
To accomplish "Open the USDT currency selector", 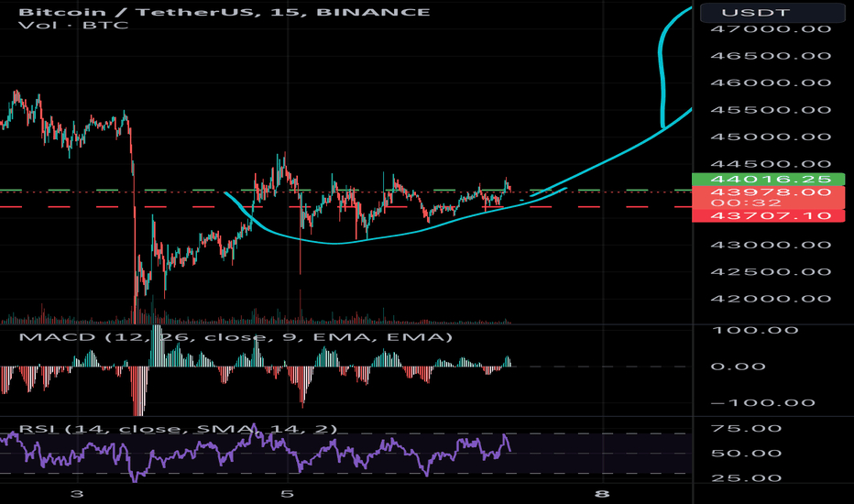I will [x=772, y=13].
